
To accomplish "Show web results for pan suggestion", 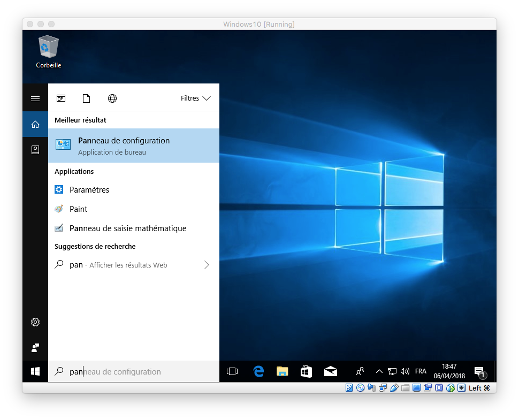I will [134, 265].
